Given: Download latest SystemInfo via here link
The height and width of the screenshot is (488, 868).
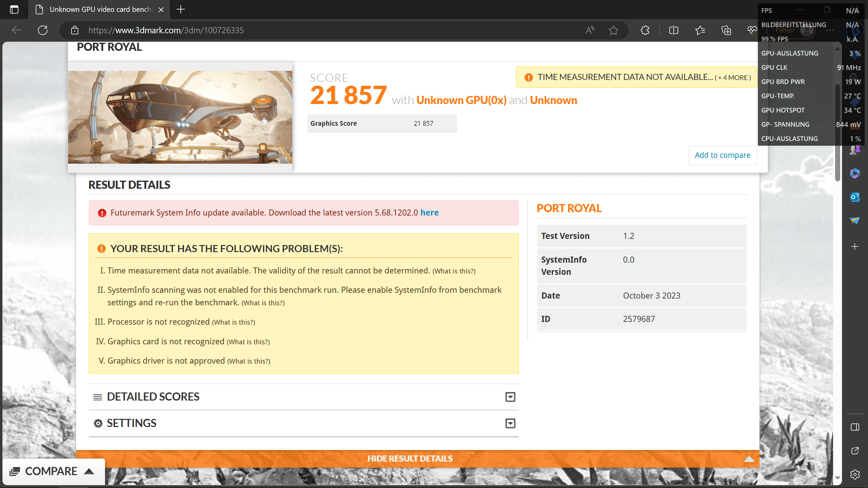Looking at the screenshot, I should 429,212.
